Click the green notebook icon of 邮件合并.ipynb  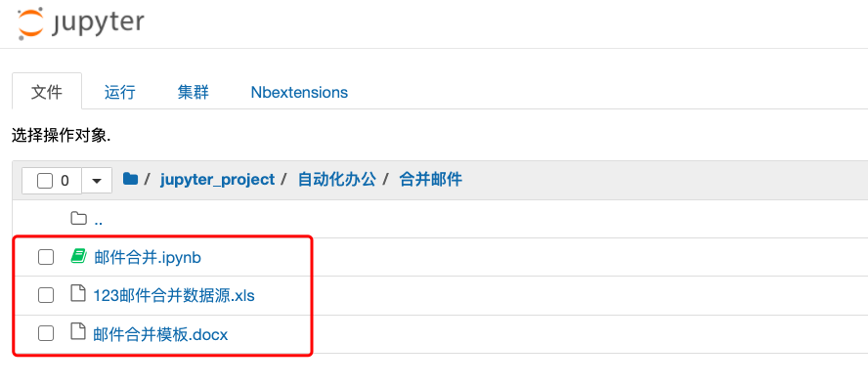tap(78, 257)
